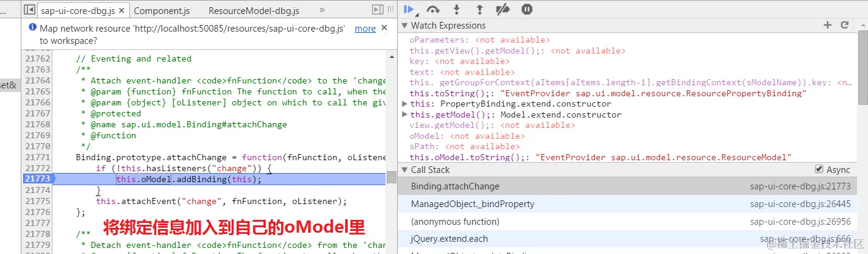Click the key watch expression
This screenshot has width=868, height=254.
pyautogui.click(x=459, y=62)
